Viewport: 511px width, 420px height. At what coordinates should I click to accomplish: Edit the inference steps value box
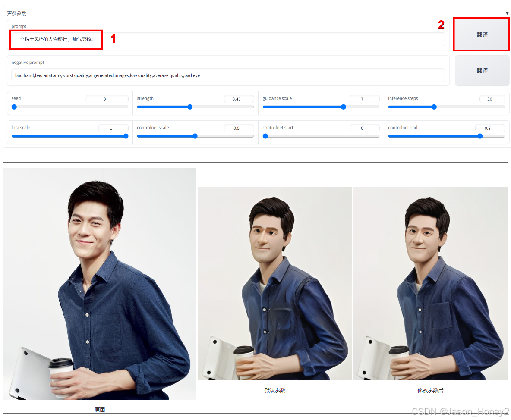[x=492, y=99]
